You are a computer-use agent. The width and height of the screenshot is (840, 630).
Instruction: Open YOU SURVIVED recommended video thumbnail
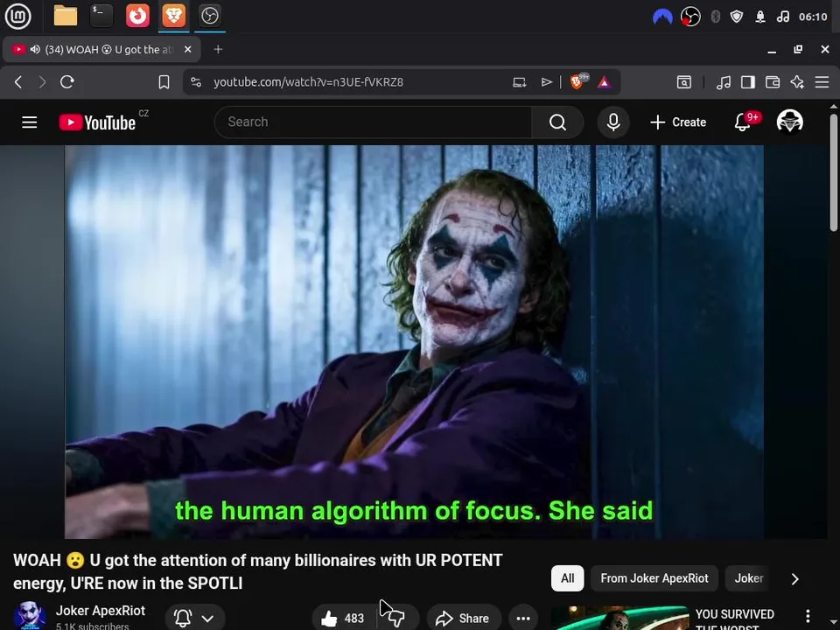click(x=619, y=619)
